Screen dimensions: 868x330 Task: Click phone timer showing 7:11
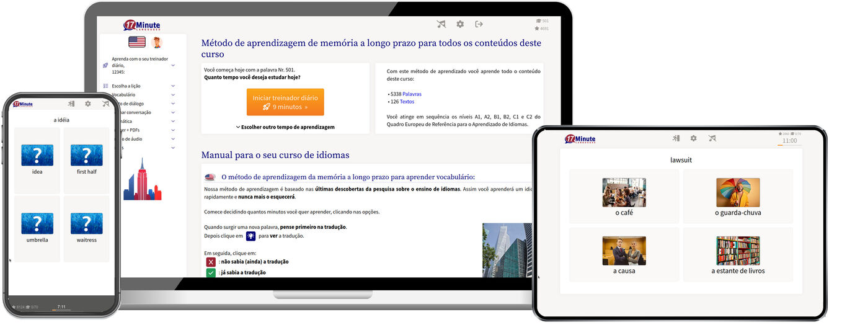click(x=61, y=306)
